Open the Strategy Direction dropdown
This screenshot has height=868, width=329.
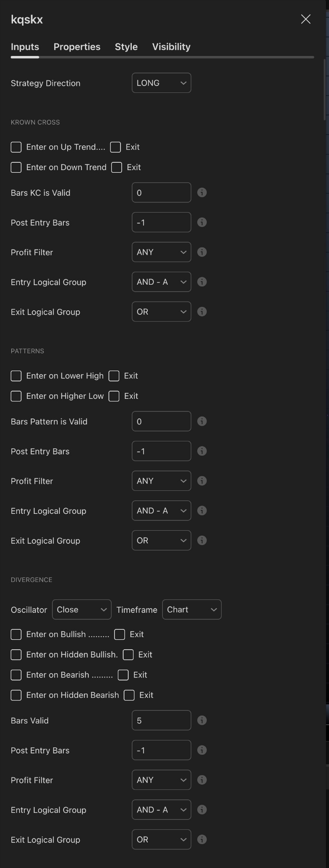click(161, 82)
